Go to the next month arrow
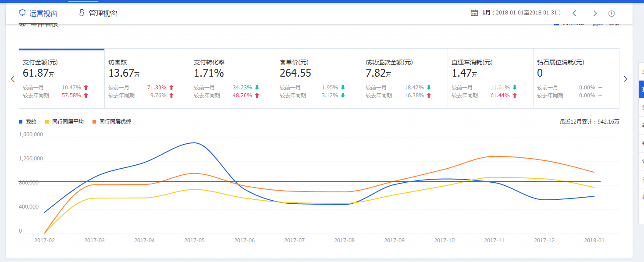This screenshot has height=262, width=644. (x=595, y=13)
